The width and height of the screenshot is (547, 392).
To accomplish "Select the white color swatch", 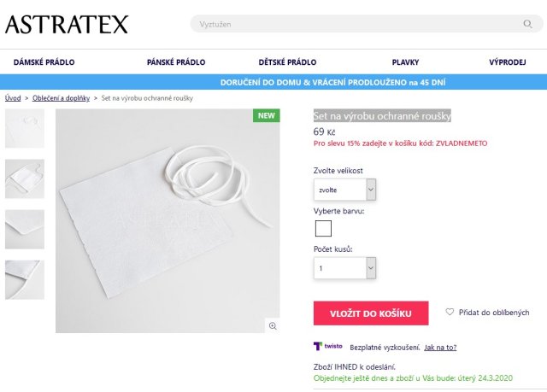I will [323, 228].
